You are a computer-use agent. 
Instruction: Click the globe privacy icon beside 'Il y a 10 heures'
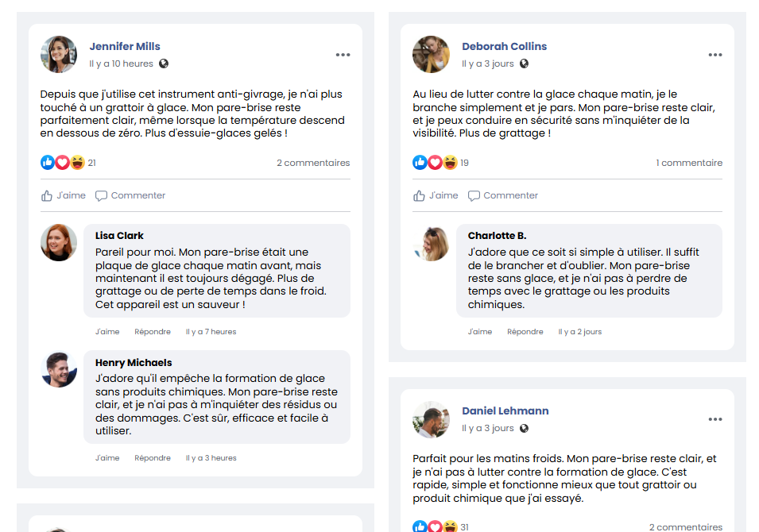click(x=164, y=64)
